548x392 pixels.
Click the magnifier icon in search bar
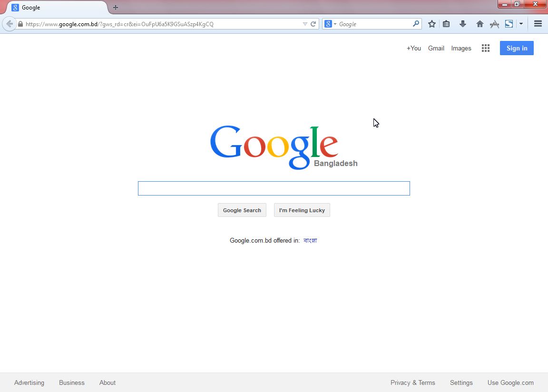click(x=416, y=24)
